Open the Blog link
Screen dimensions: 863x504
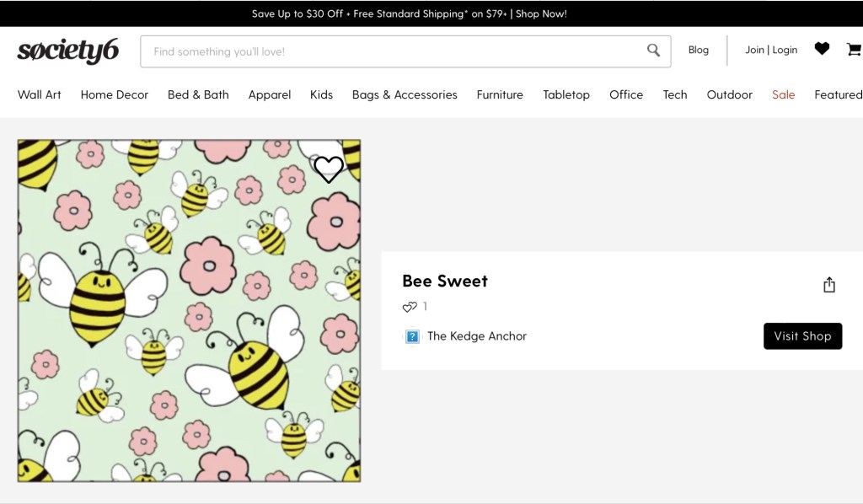coord(698,50)
